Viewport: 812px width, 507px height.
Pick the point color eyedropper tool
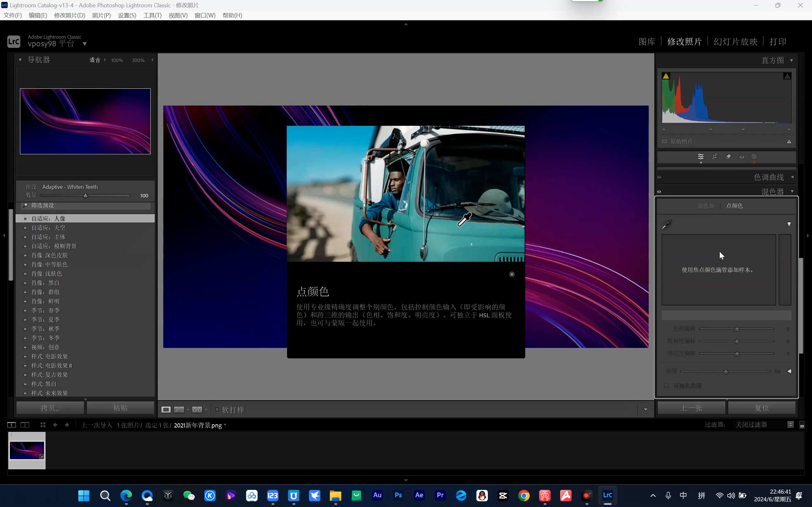(667, 224)
